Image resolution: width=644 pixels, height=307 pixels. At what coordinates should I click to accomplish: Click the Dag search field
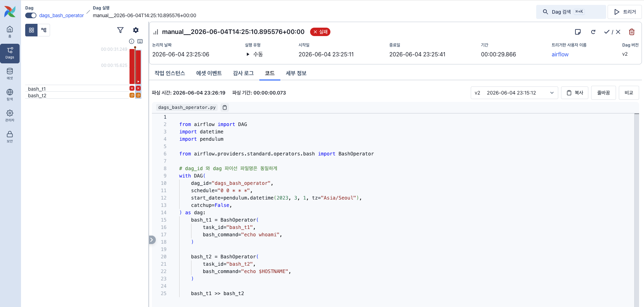click(x=571, y=12)
